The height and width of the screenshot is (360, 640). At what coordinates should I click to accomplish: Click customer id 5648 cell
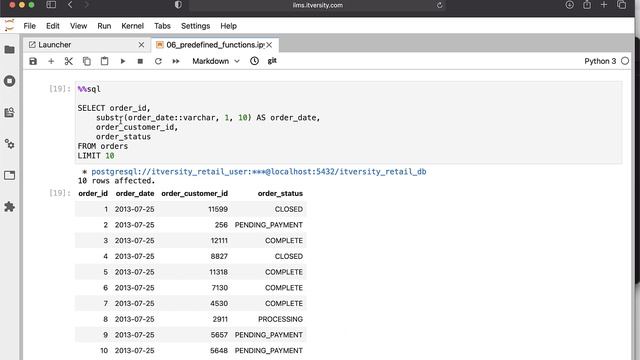pos(219,351)
